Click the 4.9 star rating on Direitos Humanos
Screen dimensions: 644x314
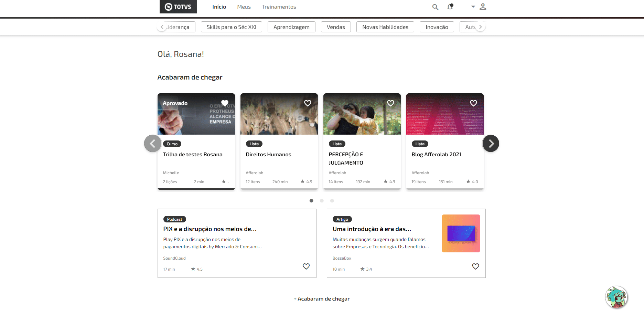tap(306, 182)
